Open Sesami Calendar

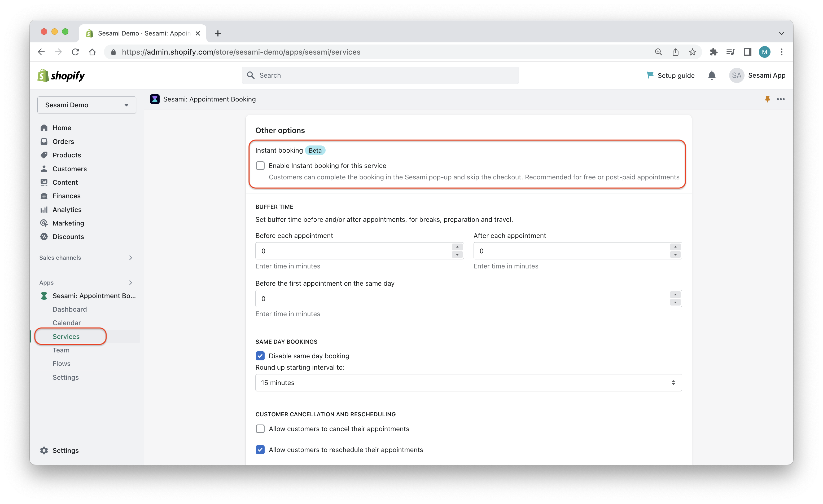67,323
